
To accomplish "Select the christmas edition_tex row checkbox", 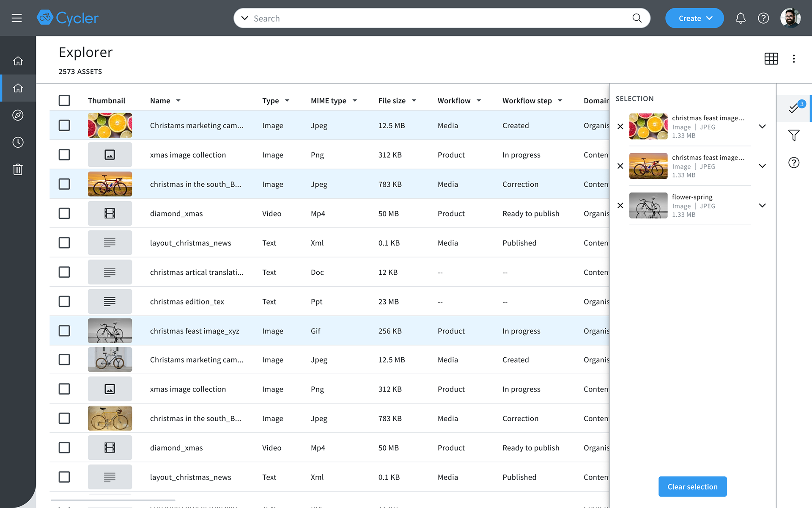I will tap(64, 301).
